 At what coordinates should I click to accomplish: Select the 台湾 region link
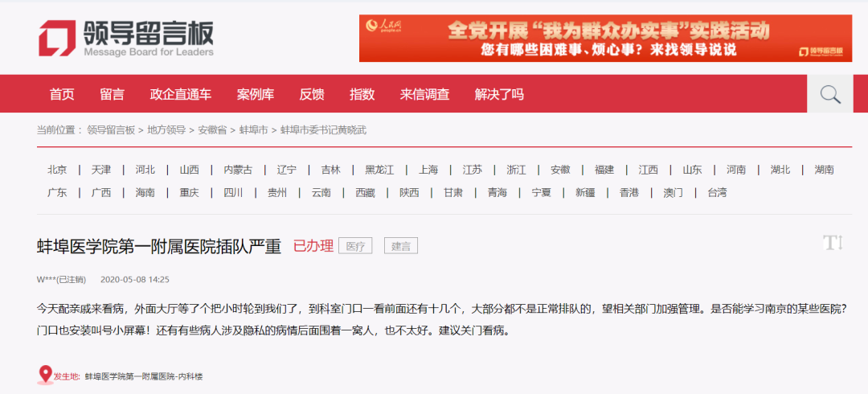(x=717, y=193)
